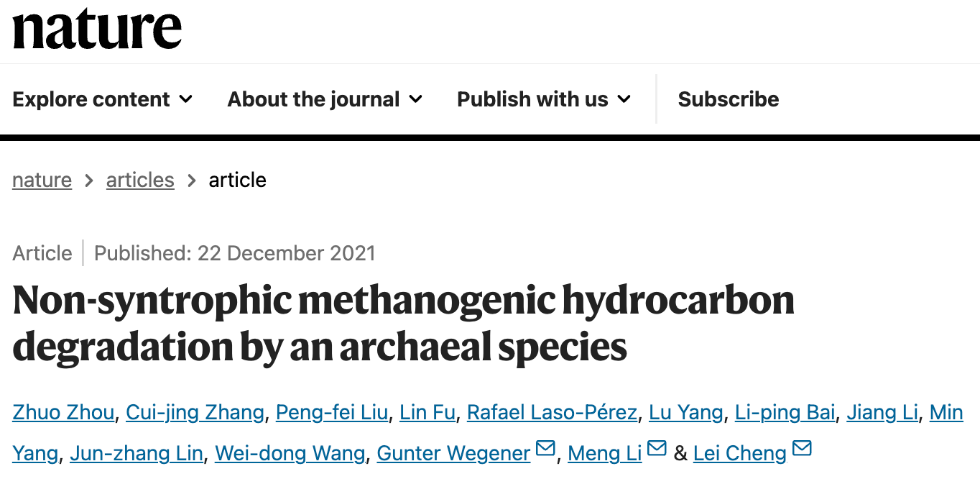Click envelope icon next to Lei Cheng

(802, 450)
